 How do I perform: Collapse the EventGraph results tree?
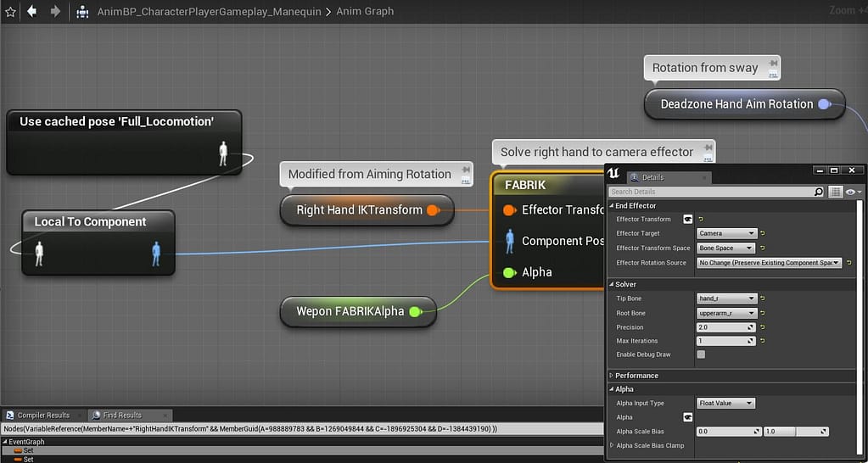(6, 442)
